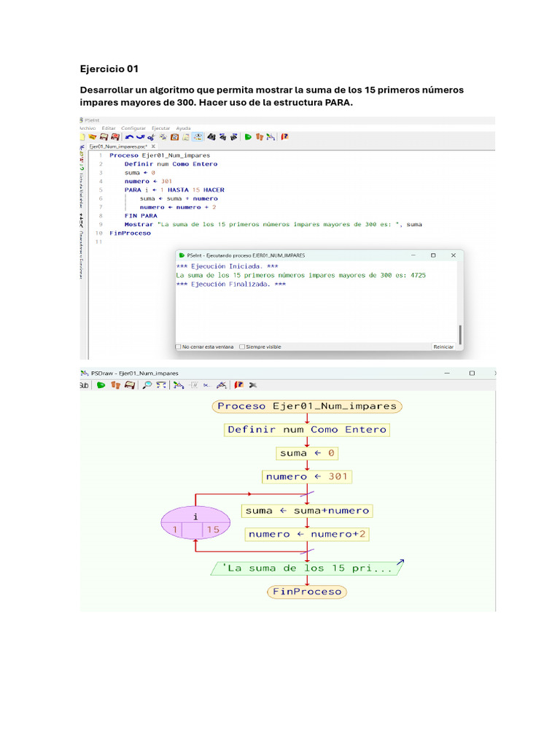The width and height of the screenshot is (560, 747).
Task: Open the Ejecutar menu
Action: coord(160,128)
